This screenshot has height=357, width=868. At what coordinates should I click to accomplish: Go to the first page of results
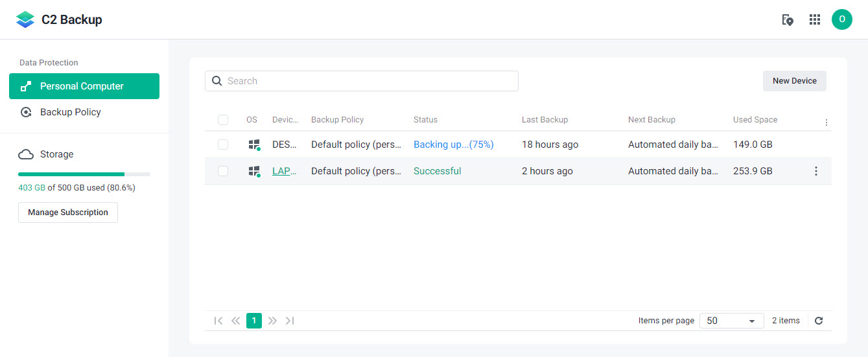tap(218, 321)
